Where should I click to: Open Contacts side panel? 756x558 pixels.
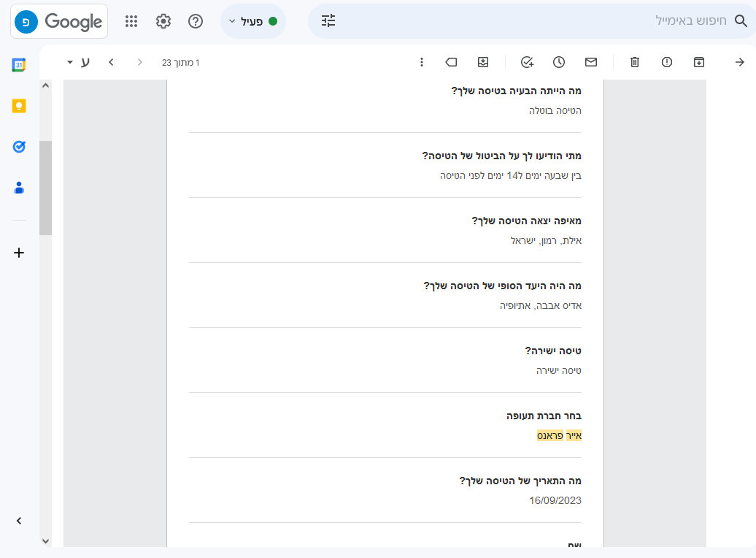[19, 188]
